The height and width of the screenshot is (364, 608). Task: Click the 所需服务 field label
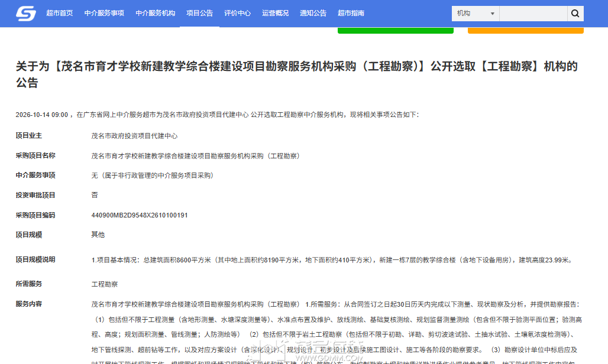[x=29, y=284]
